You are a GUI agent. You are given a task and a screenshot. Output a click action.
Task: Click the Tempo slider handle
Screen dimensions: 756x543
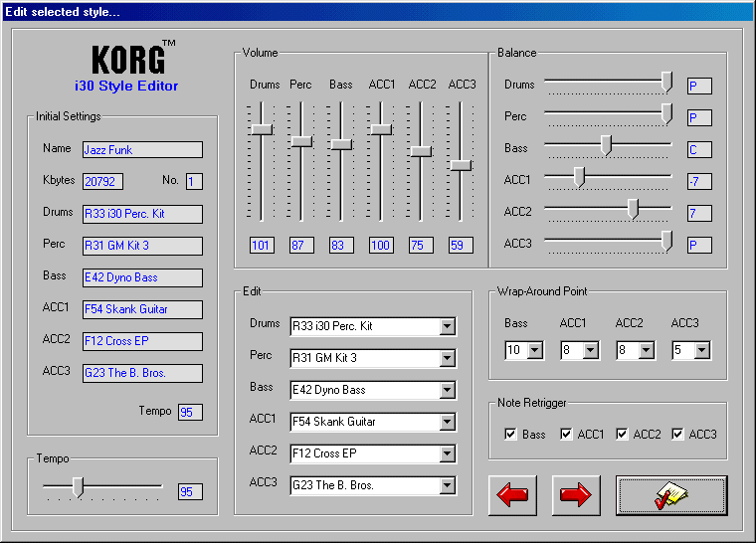coord(79,487)
